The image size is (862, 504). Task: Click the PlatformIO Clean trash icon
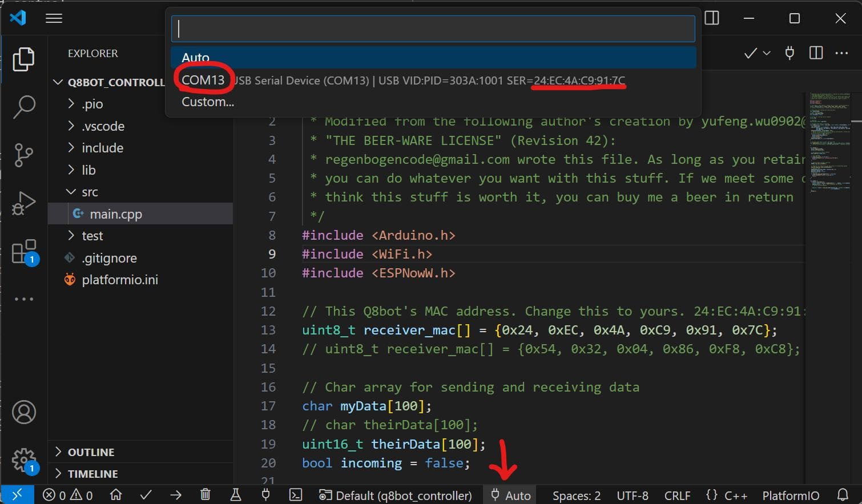coord(206,494)
